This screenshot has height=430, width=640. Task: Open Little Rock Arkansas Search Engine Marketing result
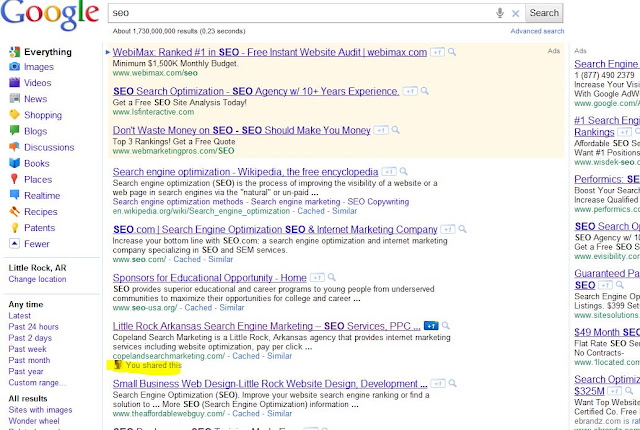[266, 326]
